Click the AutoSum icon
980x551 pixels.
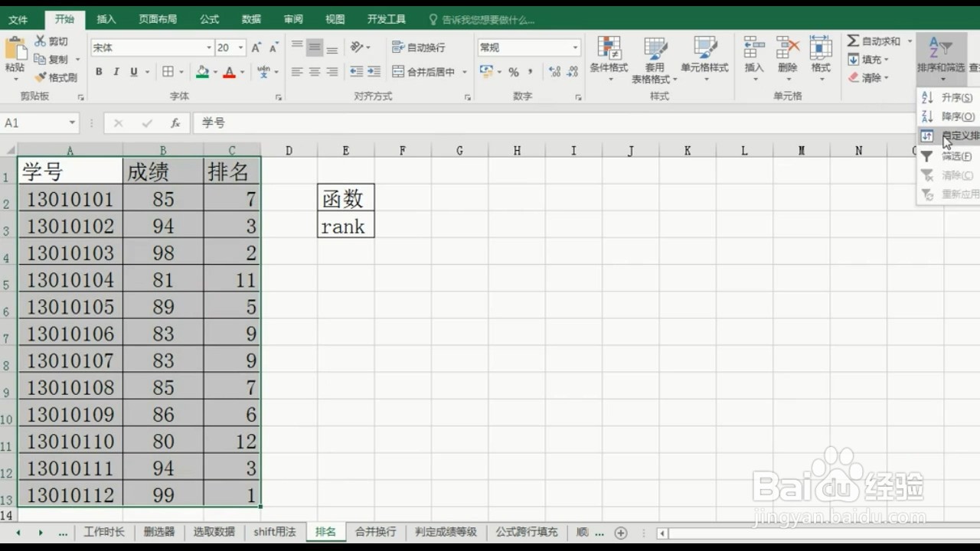853,41
